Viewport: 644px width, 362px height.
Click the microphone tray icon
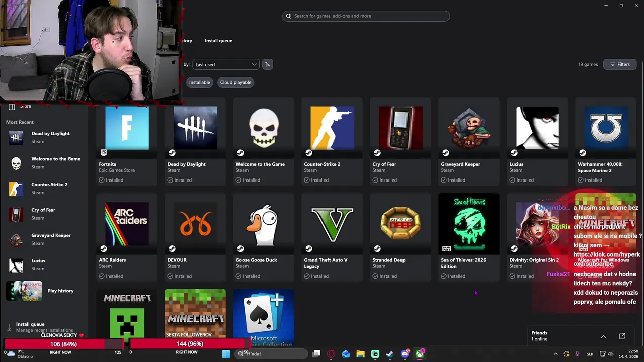pos(577,354)
